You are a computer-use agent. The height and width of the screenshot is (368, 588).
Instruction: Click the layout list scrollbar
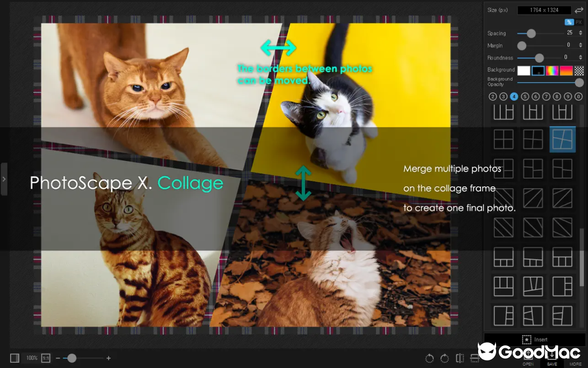tap(582, 257)
